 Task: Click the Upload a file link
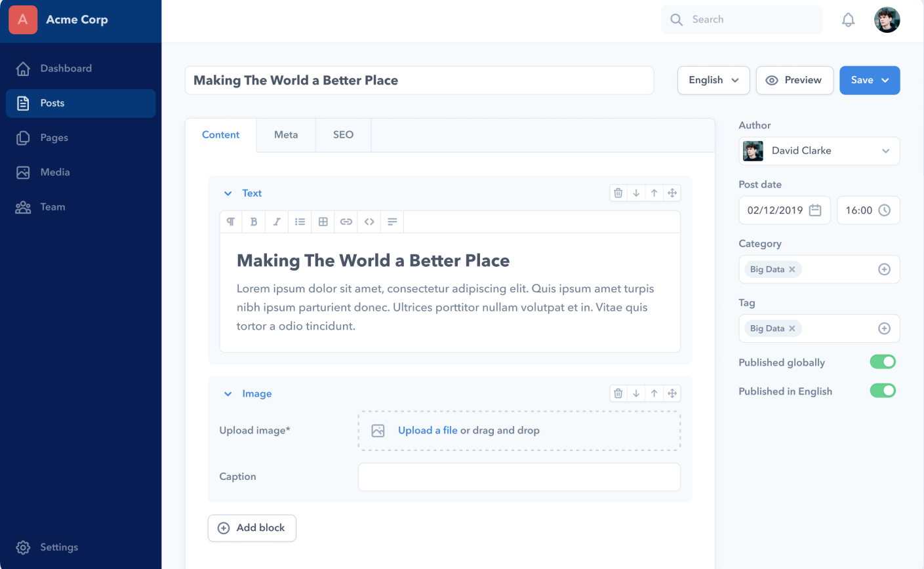click(x=428, y=431)
